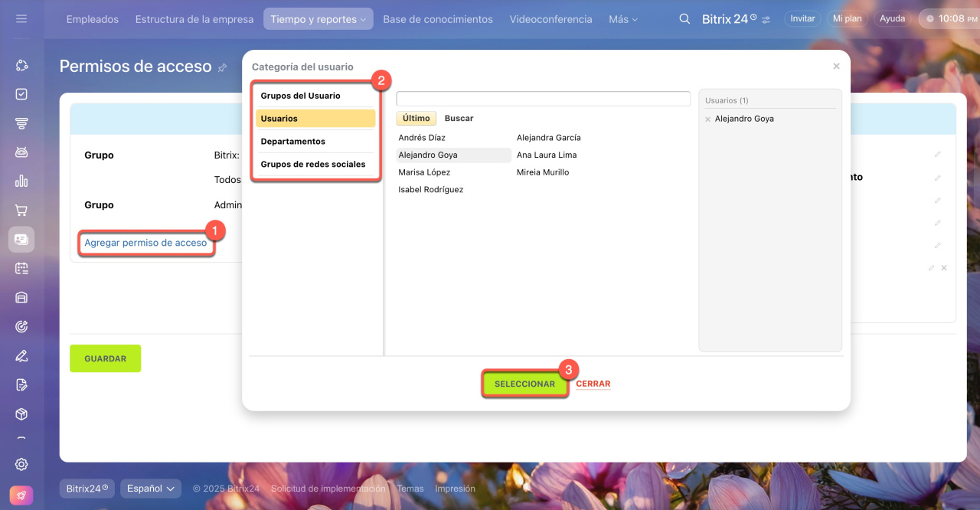Open the hamburger menu in the sidebar
Viewport: 980px width, 510px height.
(21, 19)
